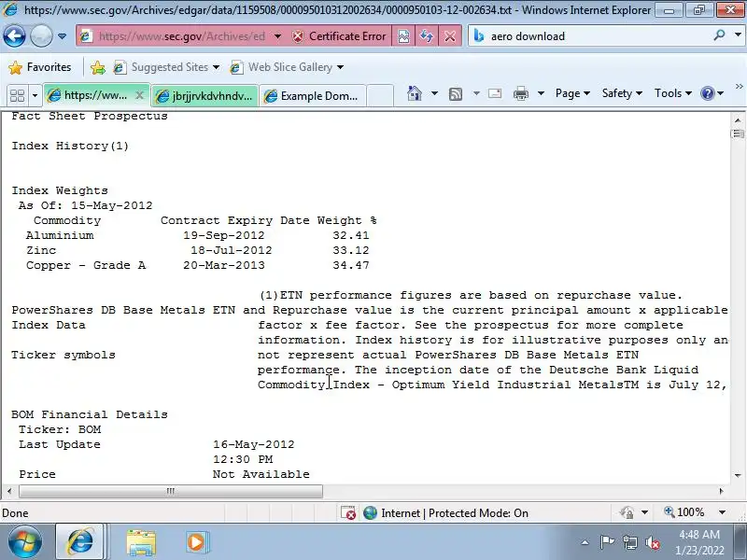Click the date text 16-May-2012
The height and width of the screenshot is (560, 747).
pos(253,444)
